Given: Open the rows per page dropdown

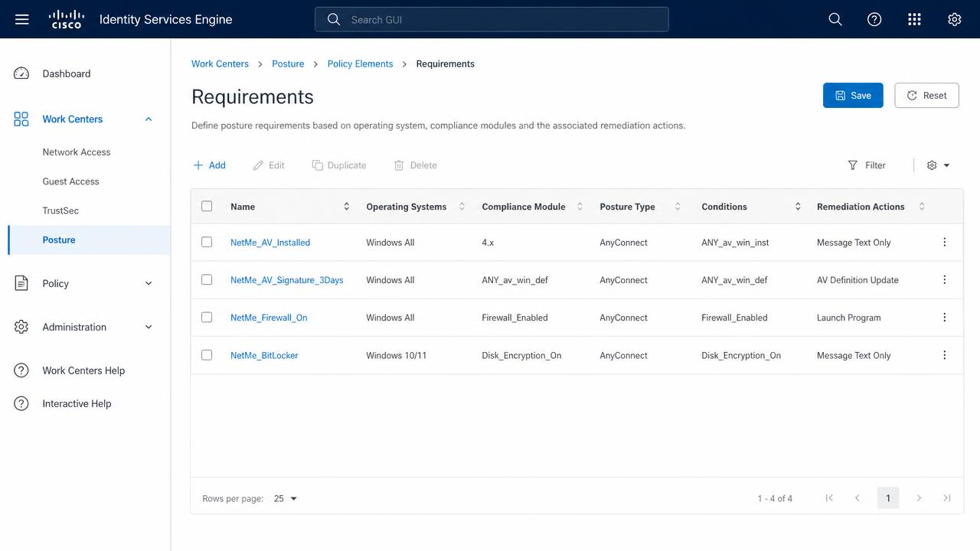Looking at the screenshot, I should coord(286,499).
